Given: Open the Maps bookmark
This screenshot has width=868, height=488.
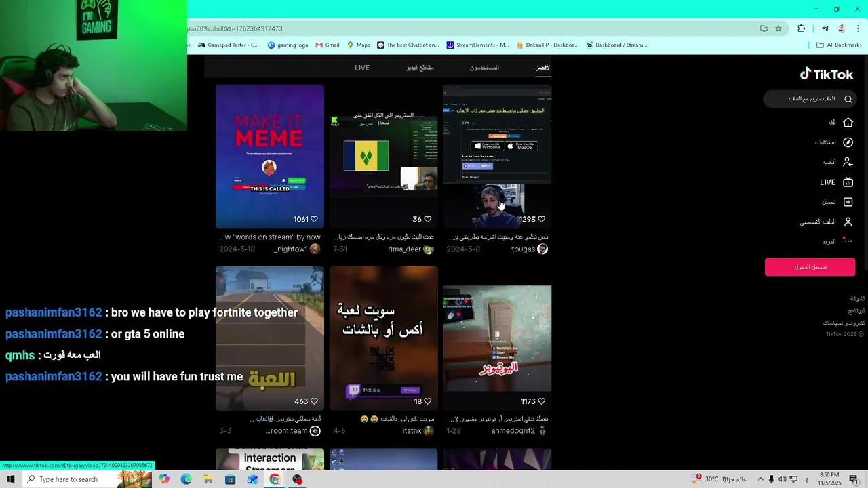Looking at the screenshot, I should tap(358, 45).
